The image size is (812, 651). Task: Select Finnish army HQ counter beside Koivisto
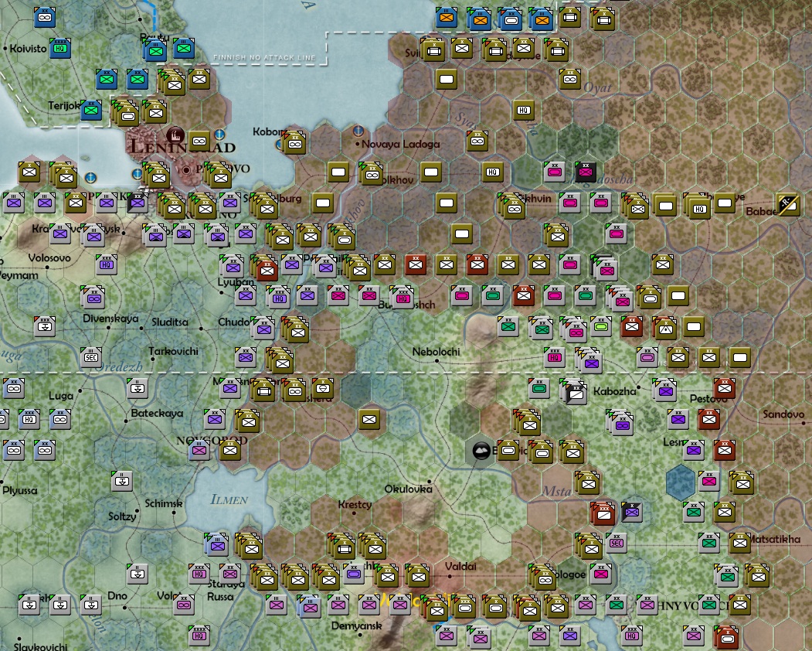click(60, 48)
